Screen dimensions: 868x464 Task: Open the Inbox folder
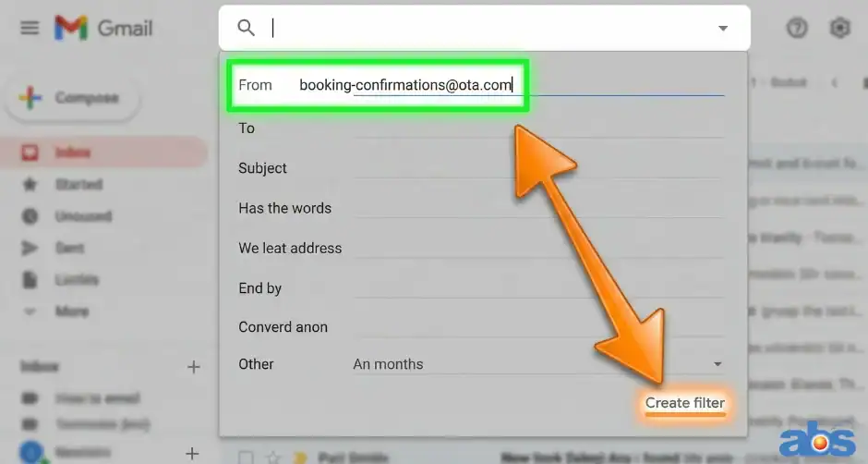coord(72,153)
